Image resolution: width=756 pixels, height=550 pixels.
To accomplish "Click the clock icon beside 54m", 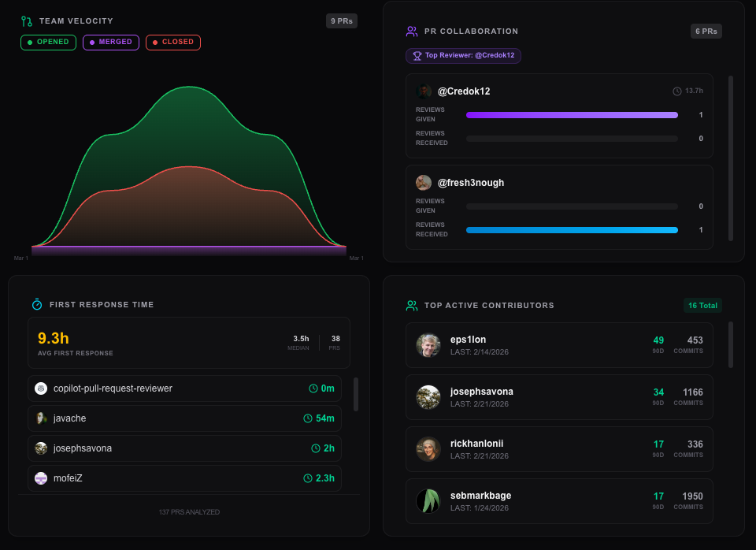I will [308, 418].
